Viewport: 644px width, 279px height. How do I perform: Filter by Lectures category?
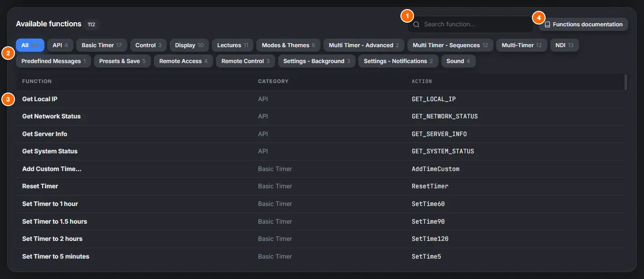[233, 45]
